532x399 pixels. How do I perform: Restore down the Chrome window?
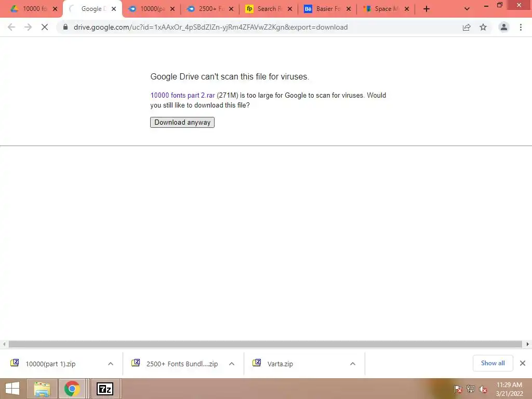[x=499, y=5]
